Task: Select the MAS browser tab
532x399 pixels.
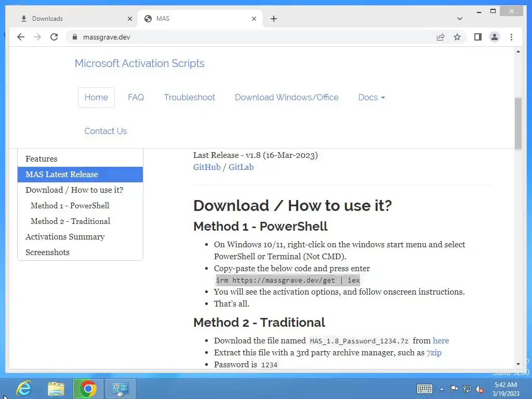Action: coord(200,19)
